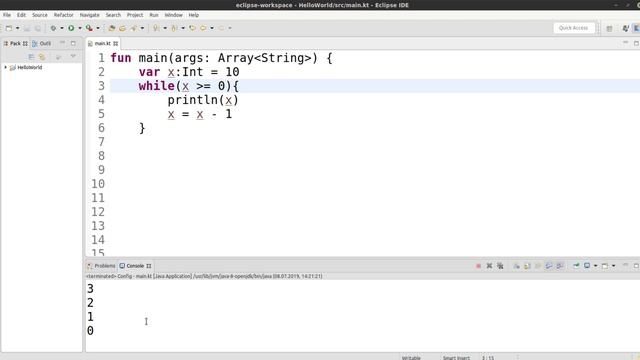Screen dimensions: 640x360
Task: Click the Search flashlight toolbar icon
Action: 133,28
